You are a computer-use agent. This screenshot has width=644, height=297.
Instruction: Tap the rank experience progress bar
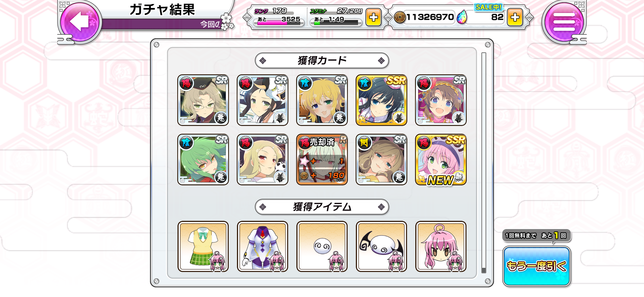pyautogui.click(x=277, y=23)
